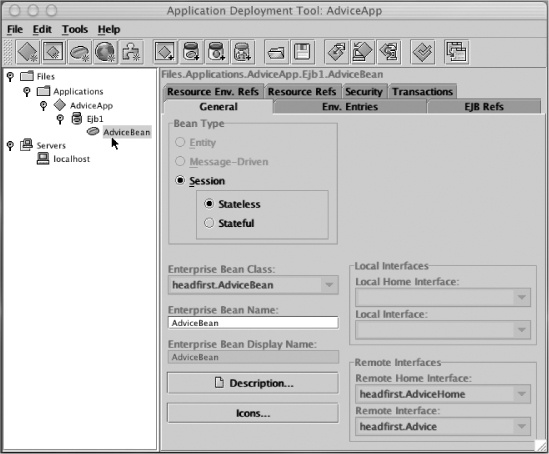This screenshot has width=549, height=454.
Task: Collapse the Ejb1 tree node handle
Action: click(x=60, y=119)
